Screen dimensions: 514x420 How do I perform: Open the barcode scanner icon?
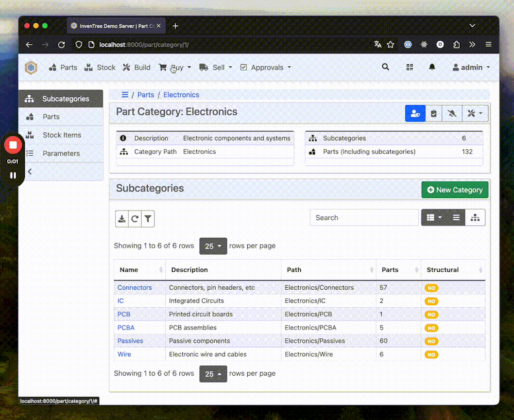410,67
